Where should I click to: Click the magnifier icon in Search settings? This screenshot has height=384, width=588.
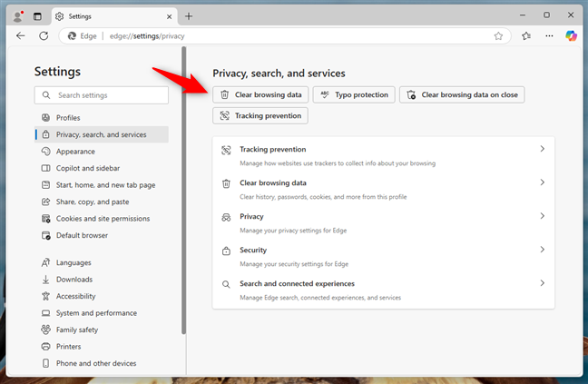click(46, 95)
